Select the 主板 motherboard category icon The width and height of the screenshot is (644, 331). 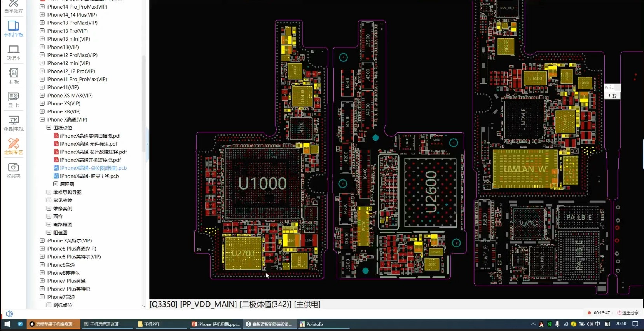click(x=14, y=76)
